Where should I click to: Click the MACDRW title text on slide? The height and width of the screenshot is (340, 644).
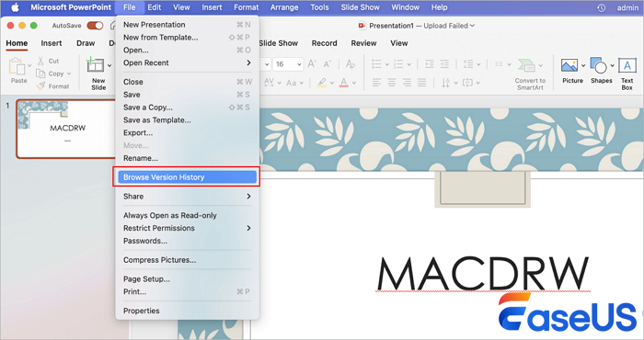(482, 273)
